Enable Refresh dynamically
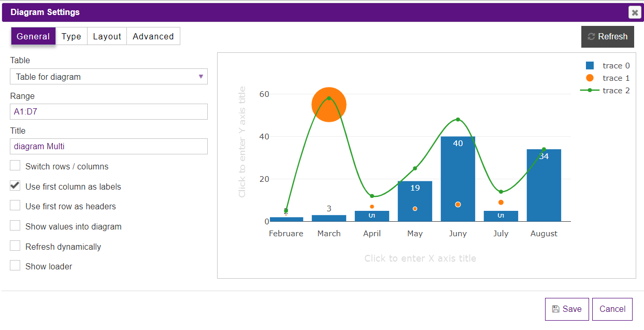The image size is (644, 330). click(15, 246)
